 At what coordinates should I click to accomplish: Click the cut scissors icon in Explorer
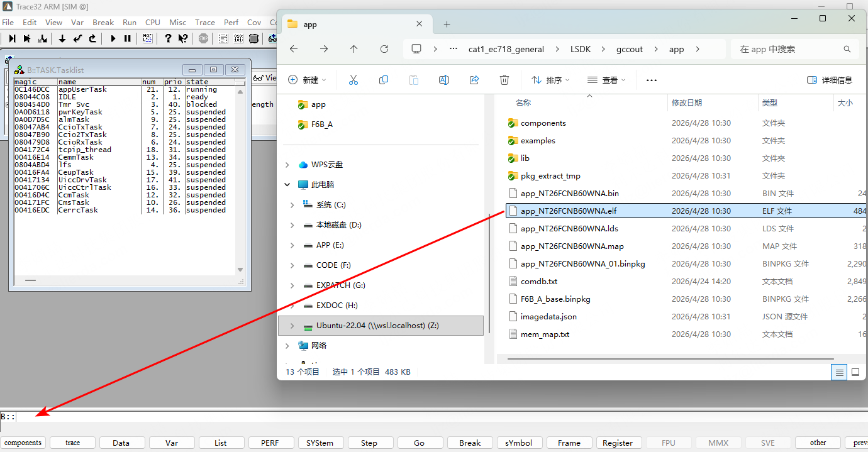[x=353, y=80]
